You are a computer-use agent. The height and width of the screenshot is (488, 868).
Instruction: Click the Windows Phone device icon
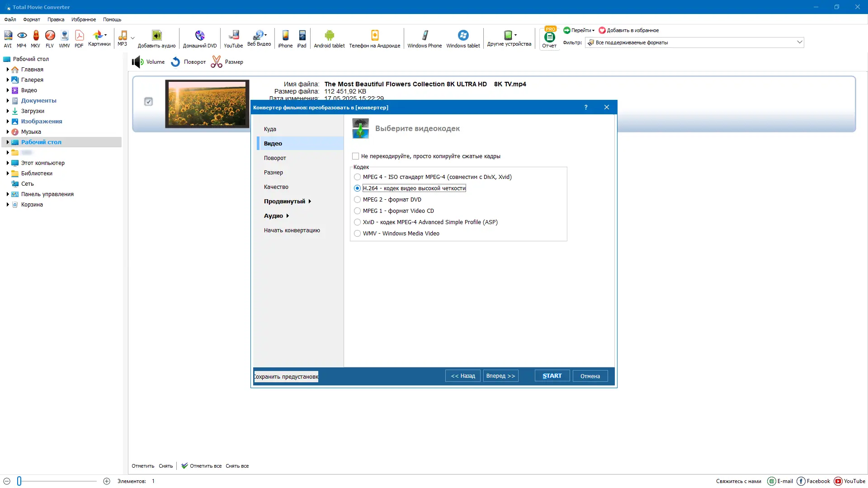tap(425, 36)
